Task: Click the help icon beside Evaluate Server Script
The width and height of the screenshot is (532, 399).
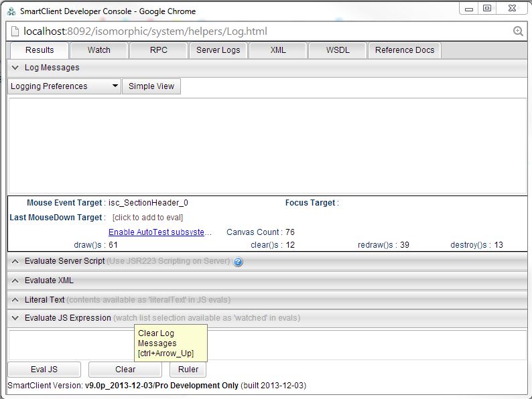Action: (x=238, y=262)
